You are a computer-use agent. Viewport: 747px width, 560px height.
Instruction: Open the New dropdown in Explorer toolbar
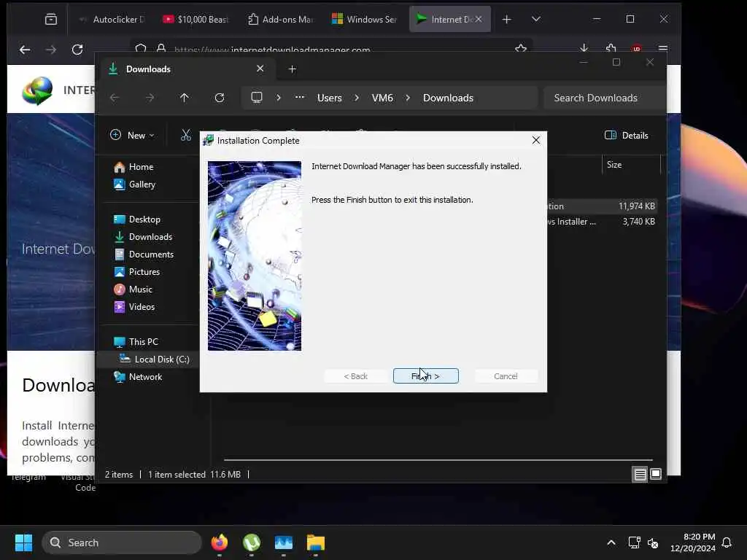[x=132, y=135]
